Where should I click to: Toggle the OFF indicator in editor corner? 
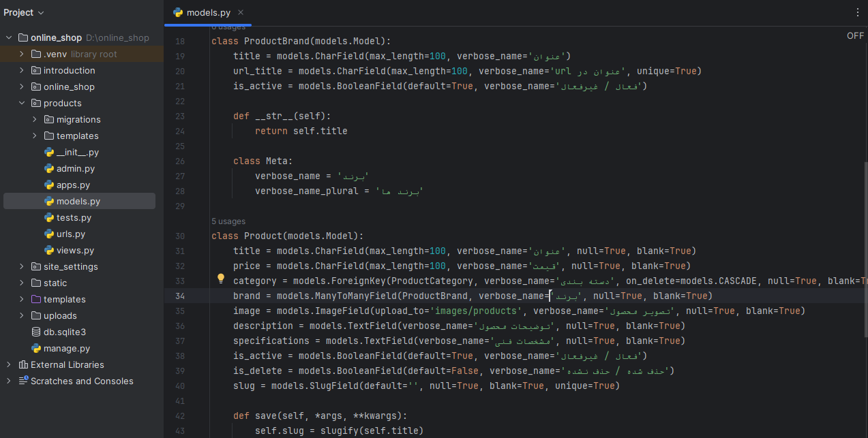[855, 36]
